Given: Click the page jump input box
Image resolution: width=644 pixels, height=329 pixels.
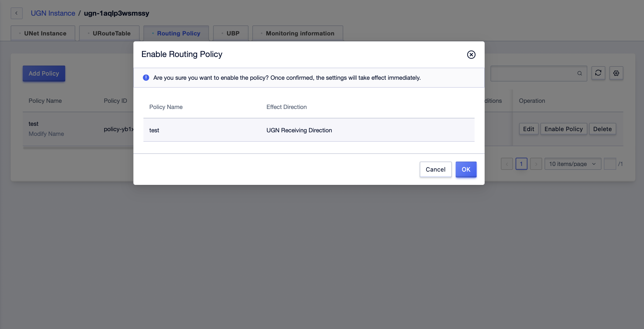Looking at the screenshot, I should pos(610,164).
